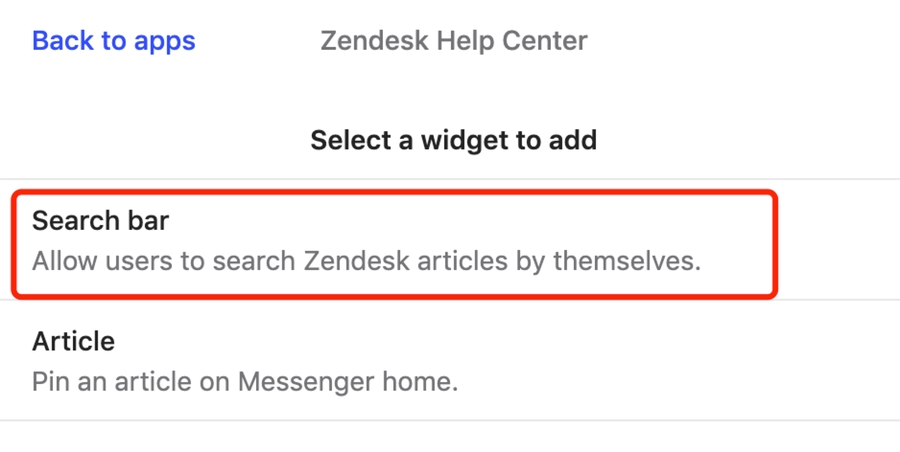
Task: Pick the widget for searching Zendesk articles
Action: tap(394, 241)
